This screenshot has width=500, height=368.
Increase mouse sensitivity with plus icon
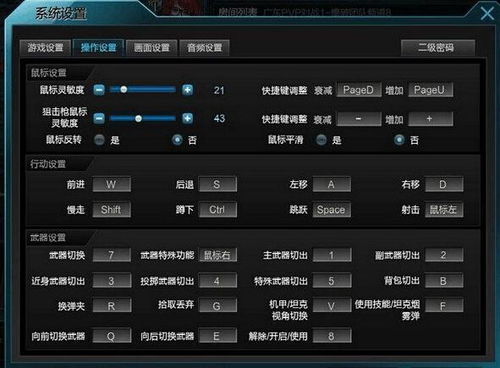tap(187, 90)
